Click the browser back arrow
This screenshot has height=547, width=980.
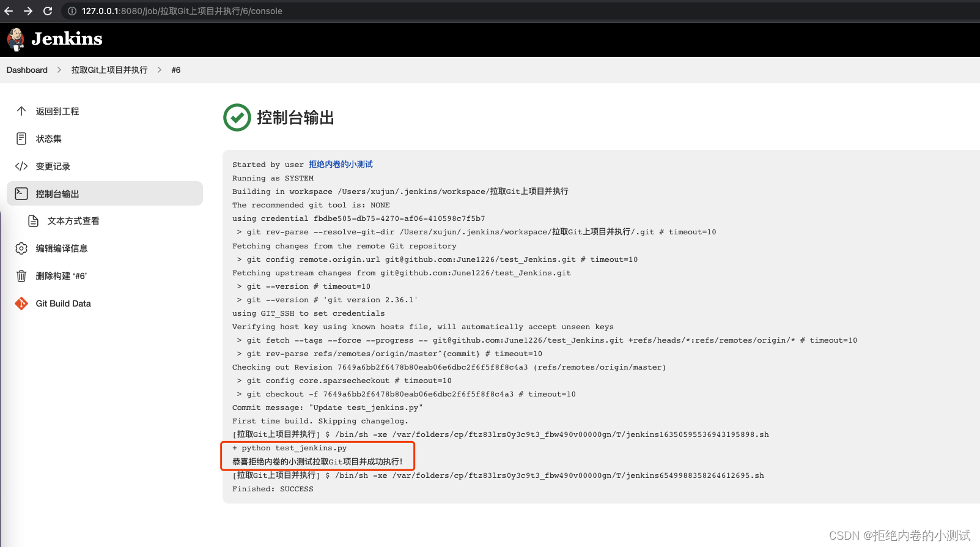point(9,11)
